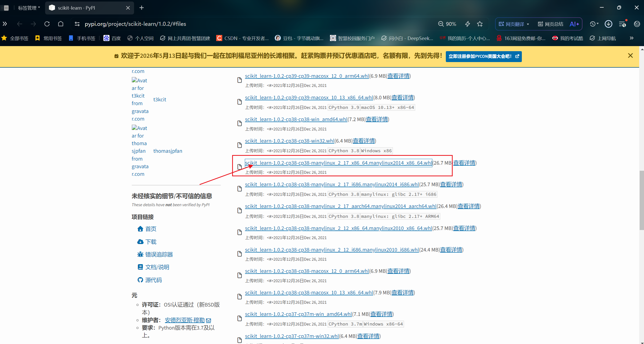Go to browser home page icon
The width and height of the screenshot is (644, 344).
point(61,24)
